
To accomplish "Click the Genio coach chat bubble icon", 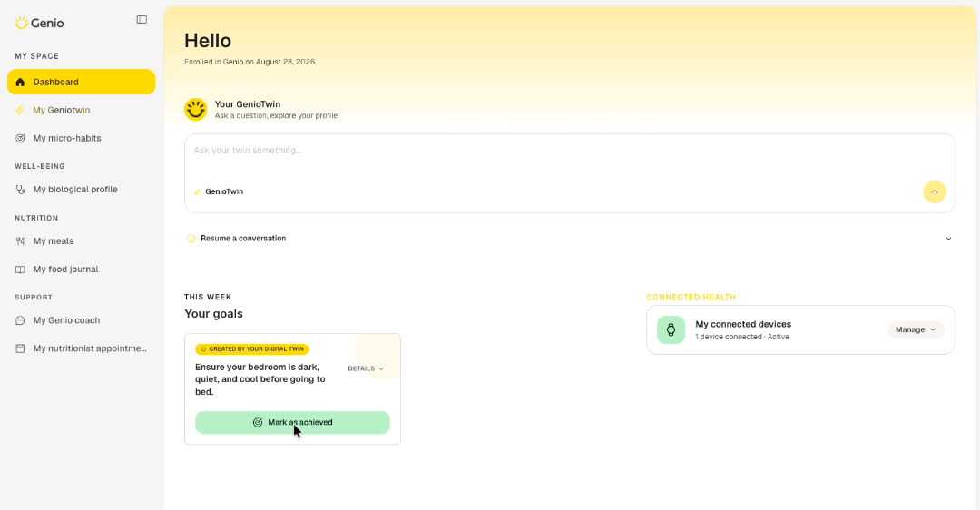I will [20, 320].
